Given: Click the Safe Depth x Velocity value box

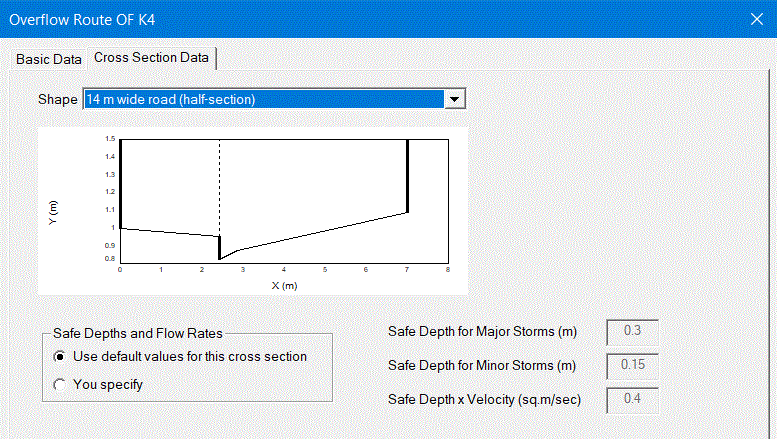Looking at the screenshot, I should pos(632,399).
